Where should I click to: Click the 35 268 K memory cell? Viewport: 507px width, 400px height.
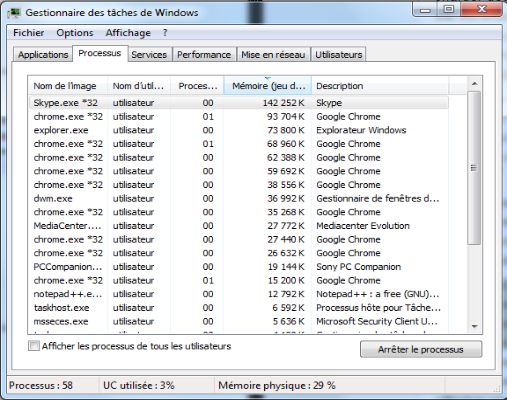(286, 212)
